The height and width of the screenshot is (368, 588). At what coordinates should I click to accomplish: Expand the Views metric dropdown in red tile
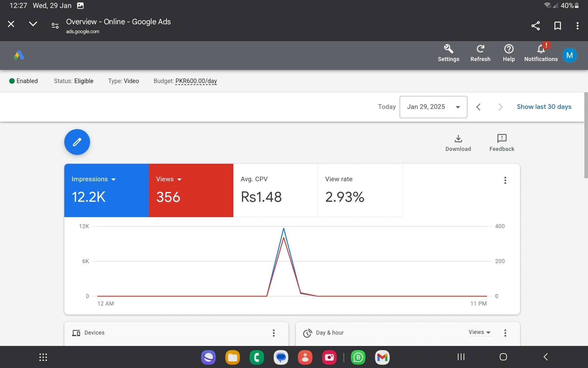pos(179,179)
